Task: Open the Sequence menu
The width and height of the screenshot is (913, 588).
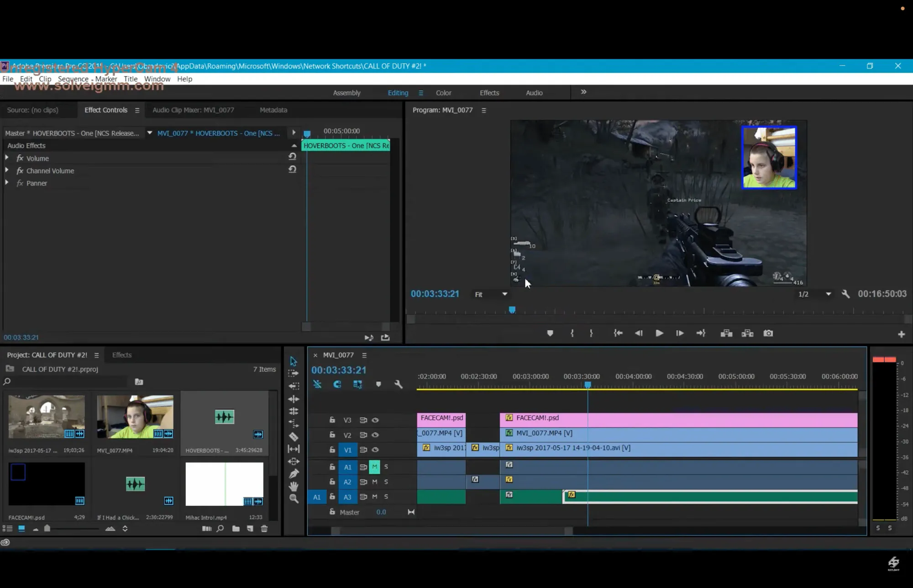Action: tap(73, 79)
